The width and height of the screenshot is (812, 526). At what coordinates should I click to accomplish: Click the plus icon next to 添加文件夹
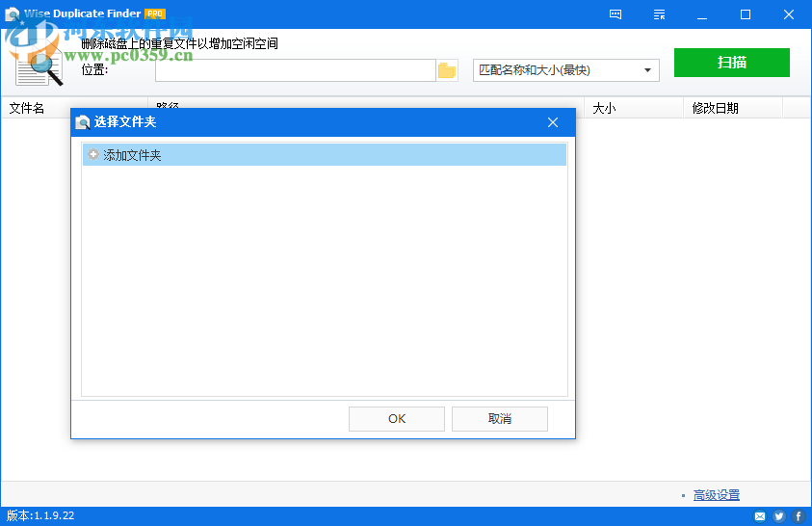[93, 154]
